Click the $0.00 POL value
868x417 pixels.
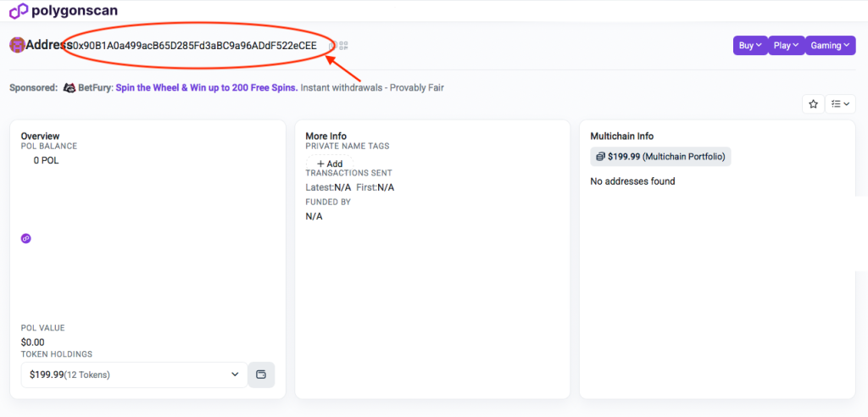(x=33, y=342)
